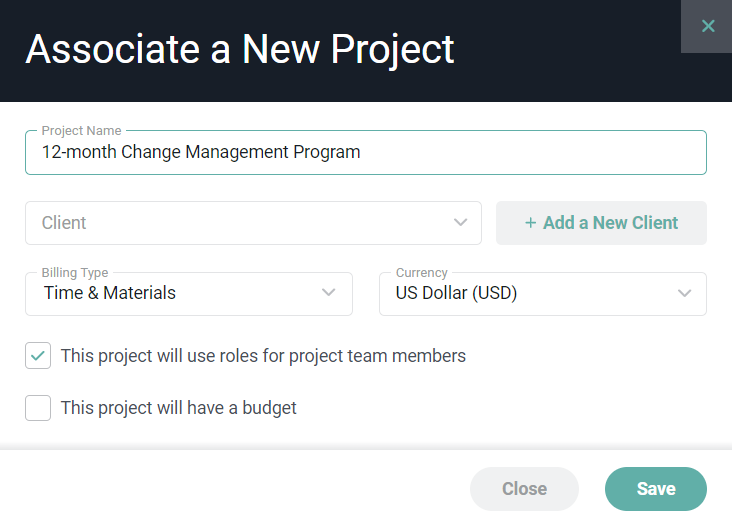Open the Billing Type dropdown arrow
This screenshot has width=732, height=526.
point(329,293)
